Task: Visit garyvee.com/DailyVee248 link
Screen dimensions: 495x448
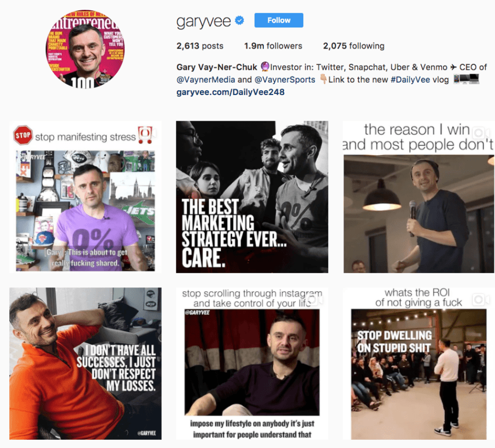Action: [231, 92]
